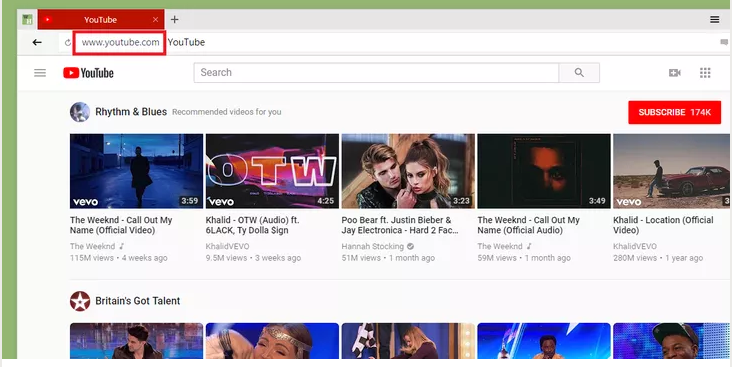Image resolution: width=732 pixels, height=367 pixels.
Task: Click the browser back arrow
Action: [x=37, y=42]
